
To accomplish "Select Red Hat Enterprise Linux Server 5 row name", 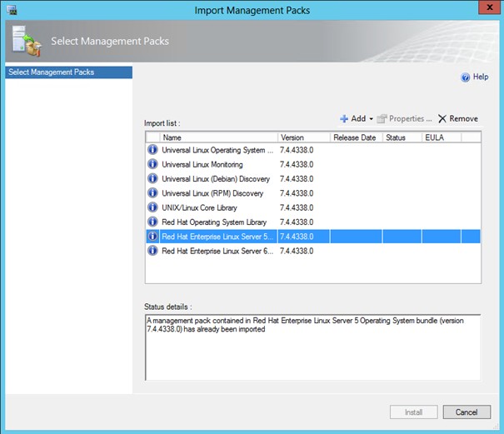I will click(217, 237).
